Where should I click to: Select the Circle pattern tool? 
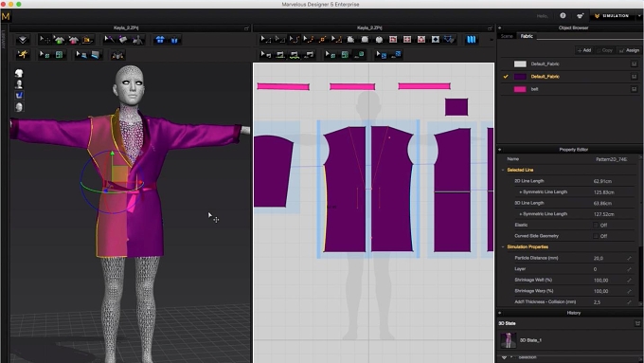(x=379, y=40)
